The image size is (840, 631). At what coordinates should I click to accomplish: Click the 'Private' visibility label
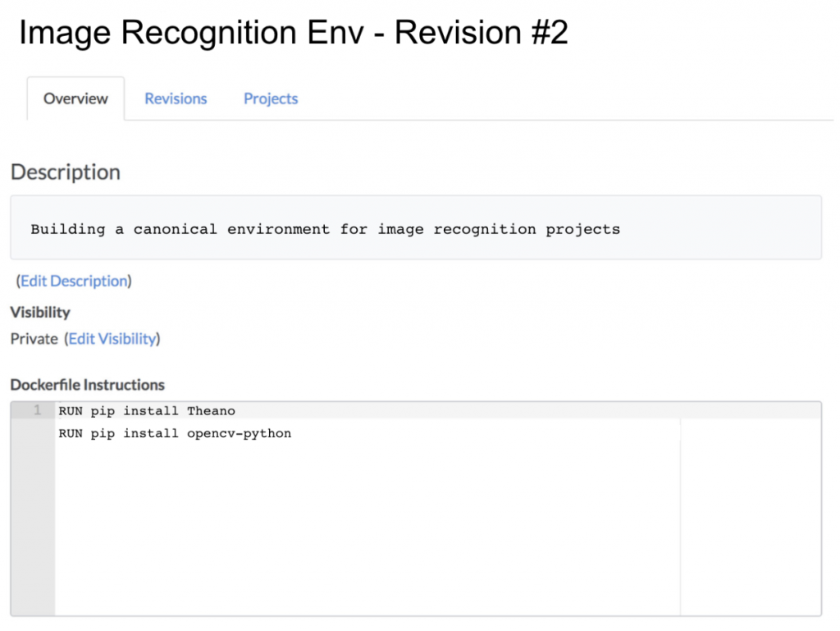(x=34, y=338)
